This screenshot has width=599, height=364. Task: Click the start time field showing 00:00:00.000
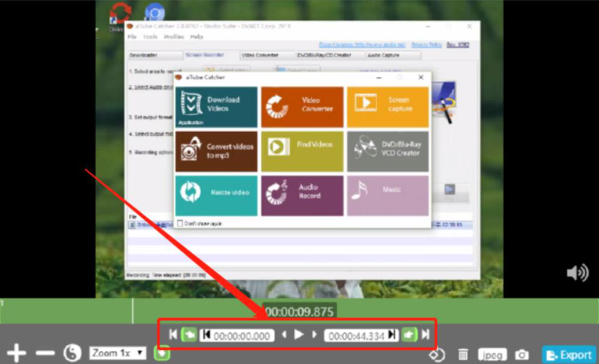pyautogui.click(x=237, y=335)
